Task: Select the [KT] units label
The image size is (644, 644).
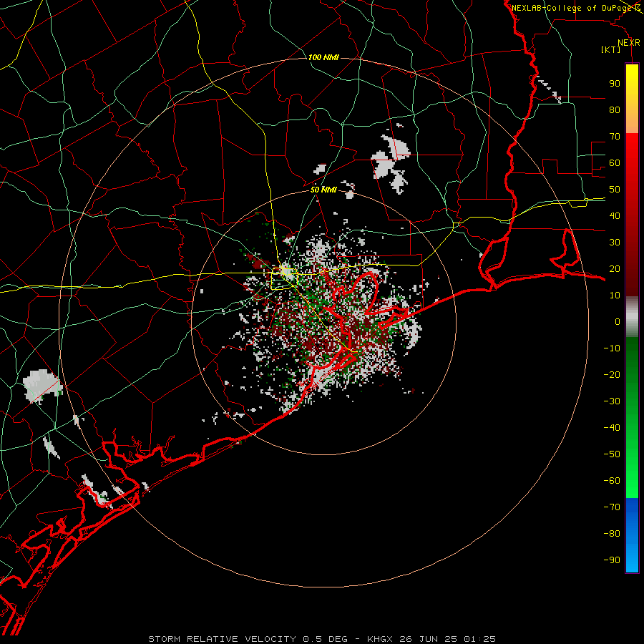Action: (611, 49)
